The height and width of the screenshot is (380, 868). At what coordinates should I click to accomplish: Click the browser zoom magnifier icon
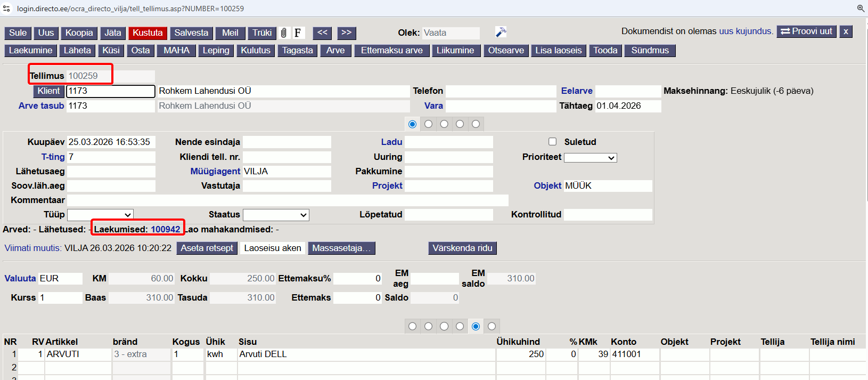(x=861, y=9)
